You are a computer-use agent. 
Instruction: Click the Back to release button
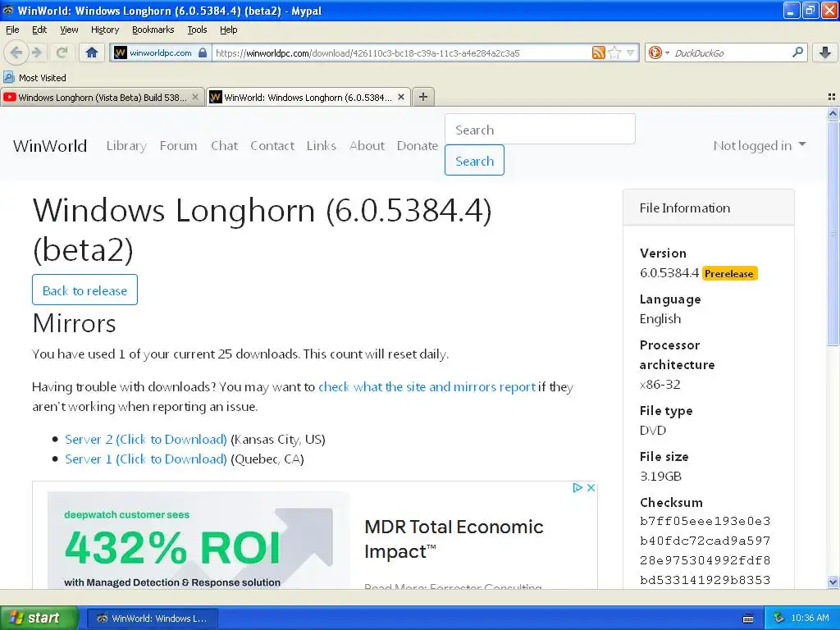click(x=84, y=290)
